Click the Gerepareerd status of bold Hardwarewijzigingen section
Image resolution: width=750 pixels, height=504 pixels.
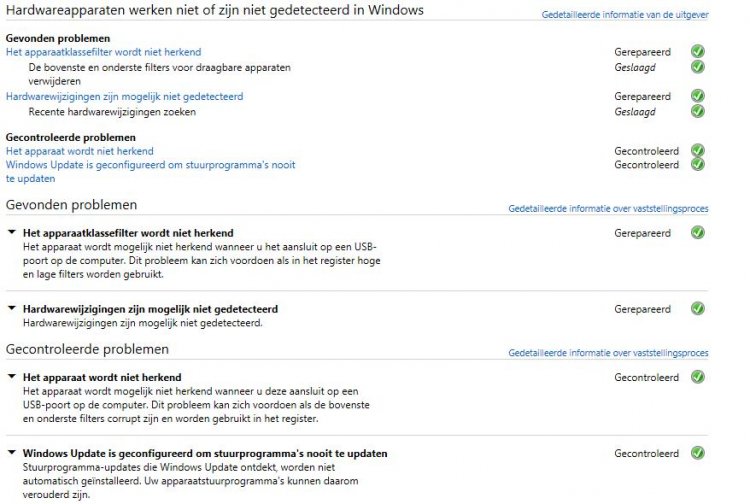tap(642, 309)
